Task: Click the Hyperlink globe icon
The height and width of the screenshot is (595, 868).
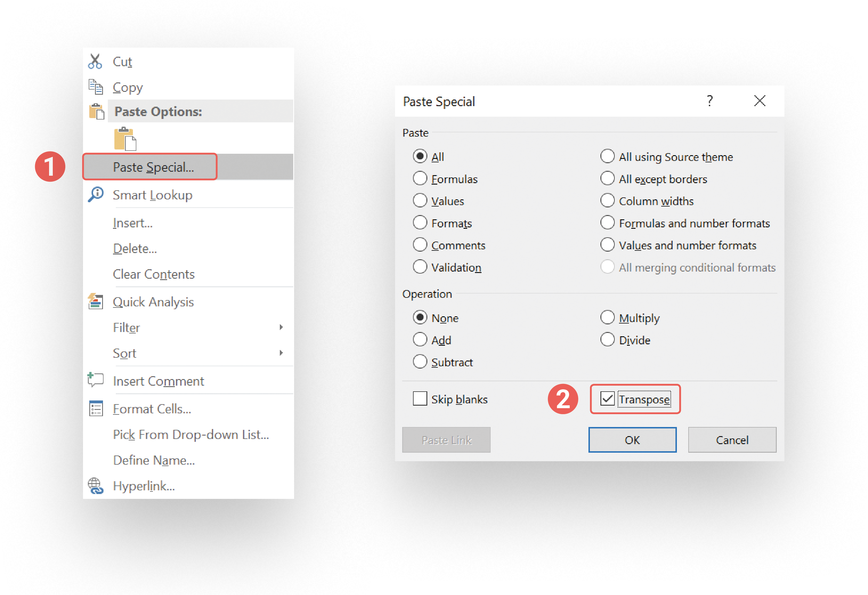Action: pos(96,485)
